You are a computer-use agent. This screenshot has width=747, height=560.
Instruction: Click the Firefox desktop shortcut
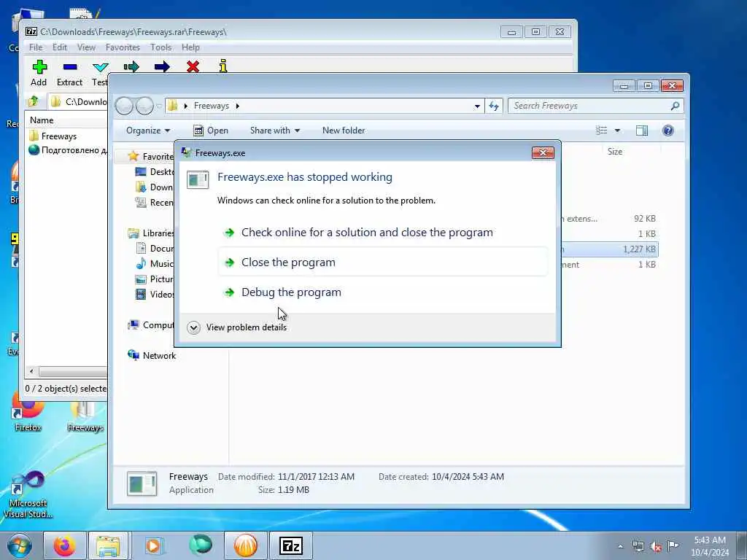28,414
